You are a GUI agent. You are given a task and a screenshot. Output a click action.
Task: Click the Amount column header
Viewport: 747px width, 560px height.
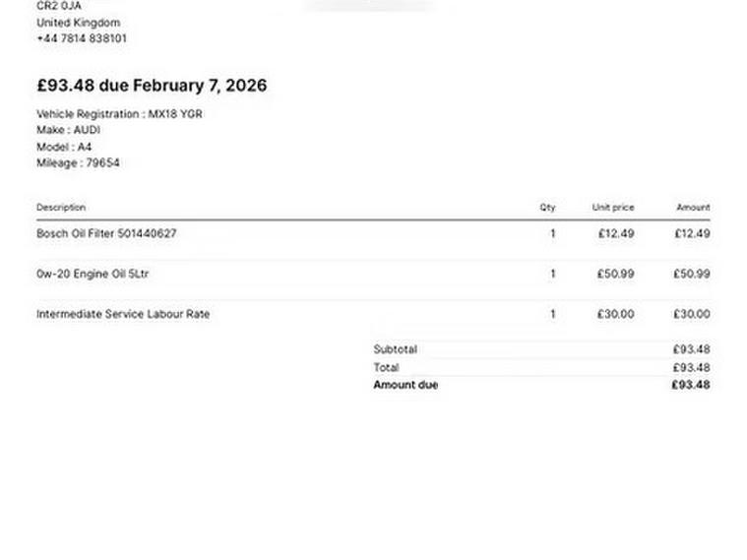point(693,208)
